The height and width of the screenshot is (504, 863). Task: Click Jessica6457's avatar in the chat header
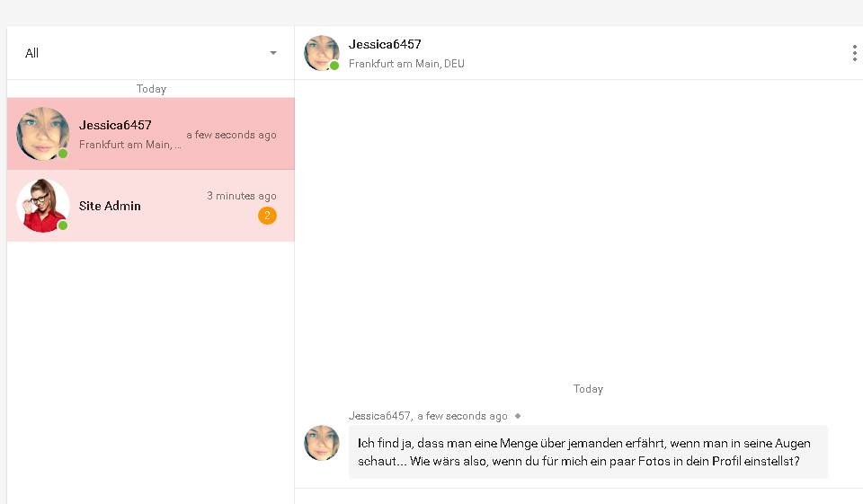[x=321, y=52]
